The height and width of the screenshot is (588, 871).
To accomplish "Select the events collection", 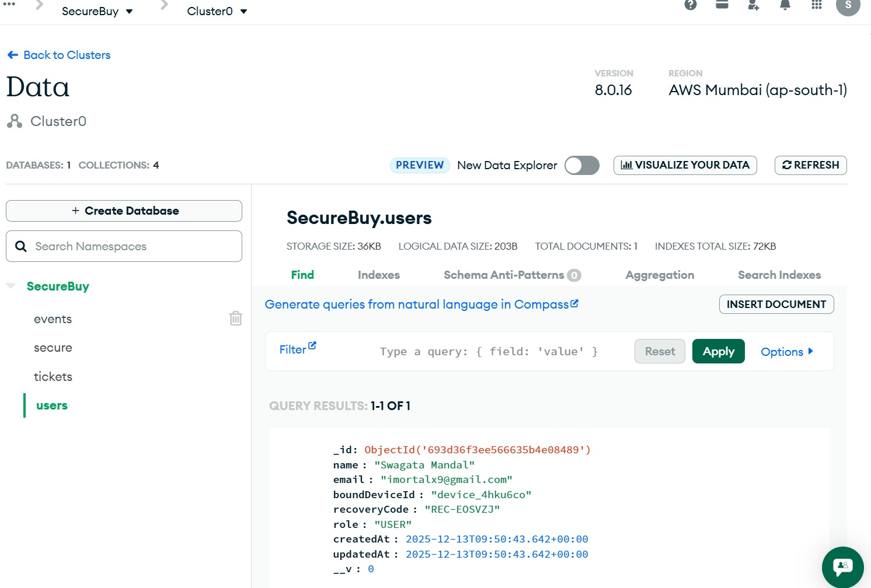I will click(x=53, y=319).
